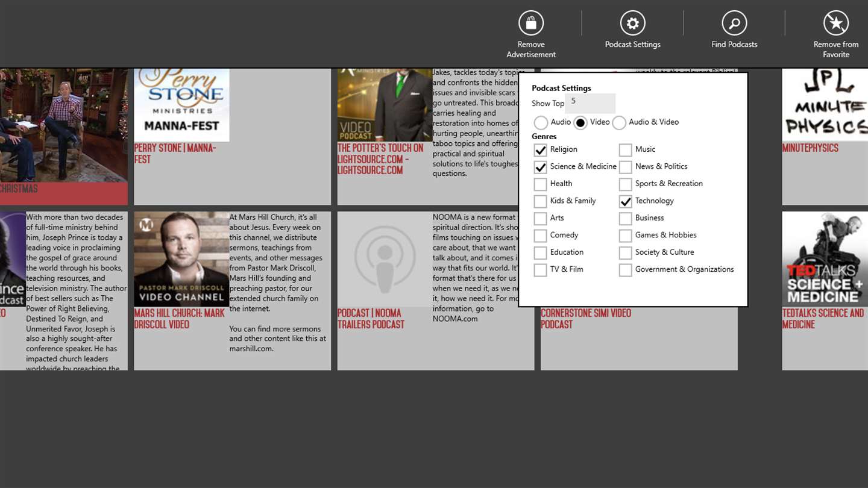Enable Government & Organizations checkbox
The height and width of the screenshot is (488, 868).
point(626,270)
